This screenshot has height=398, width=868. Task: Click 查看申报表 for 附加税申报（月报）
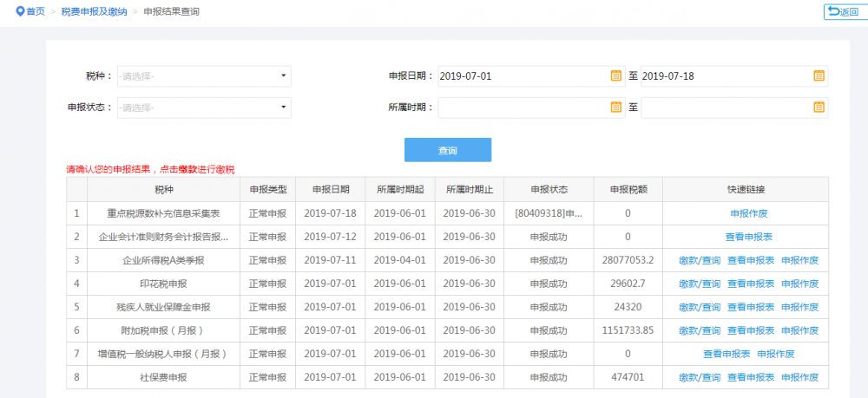(x=751, y=330)
